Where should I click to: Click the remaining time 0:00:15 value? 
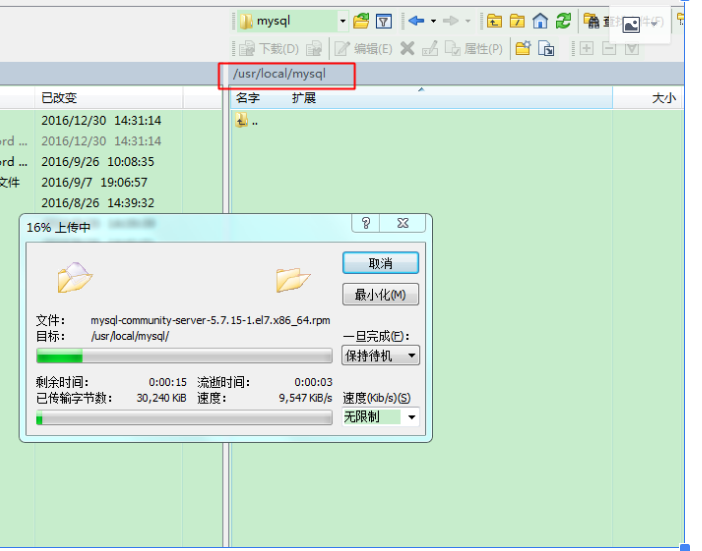tap(167, 382)
